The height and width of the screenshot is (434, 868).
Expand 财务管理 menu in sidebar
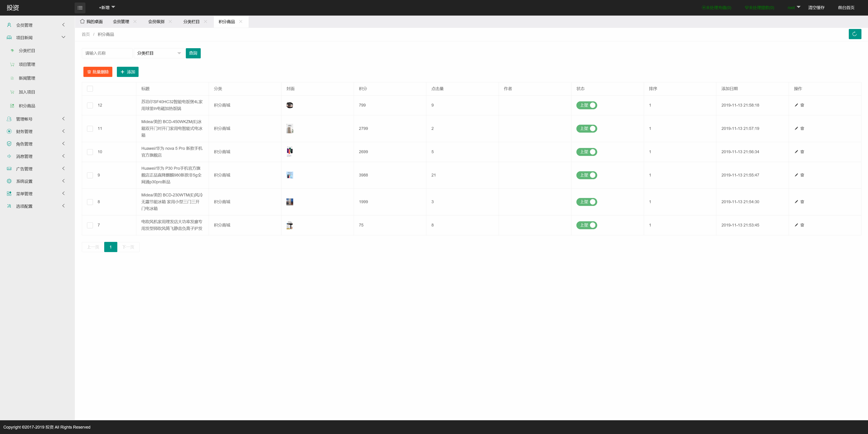pyautogui.click(x=24, y=131)
